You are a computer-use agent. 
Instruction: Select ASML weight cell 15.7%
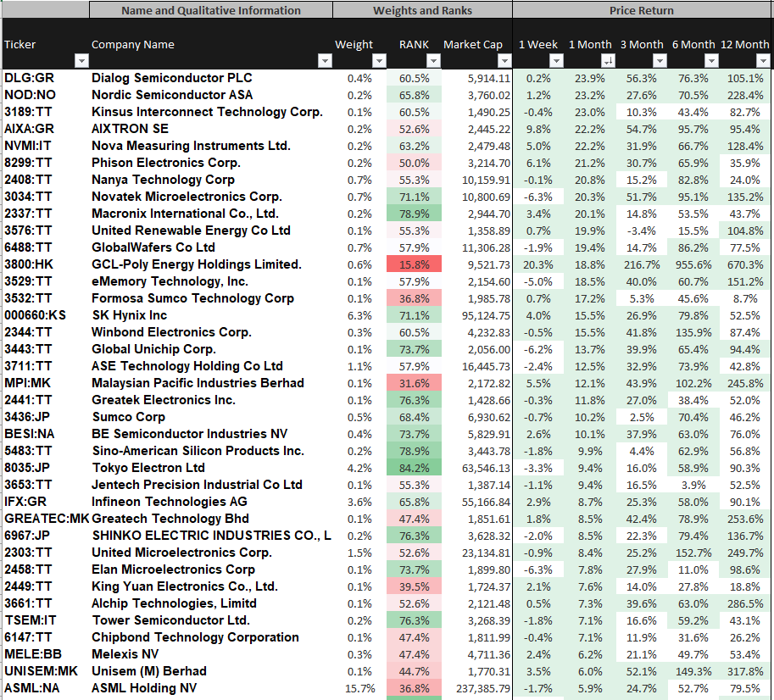[x=359, y=688]
